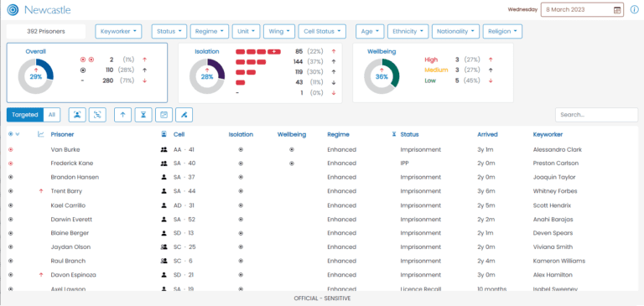Click the gavel toolbar button
The image size is (644, 306).
184,115
